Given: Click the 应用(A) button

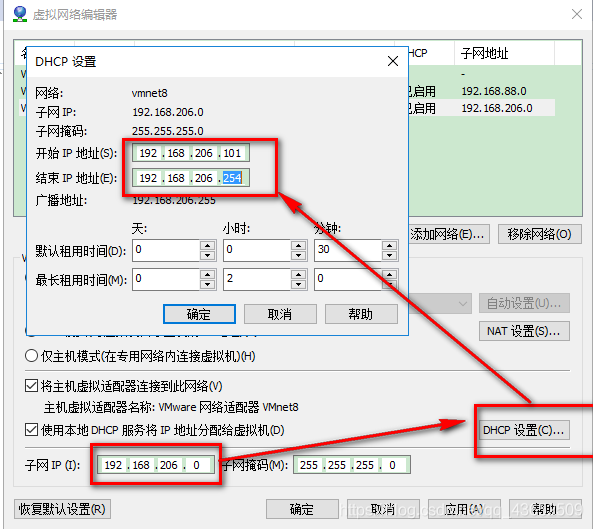Looking at the screenshot, I should 464,509.
